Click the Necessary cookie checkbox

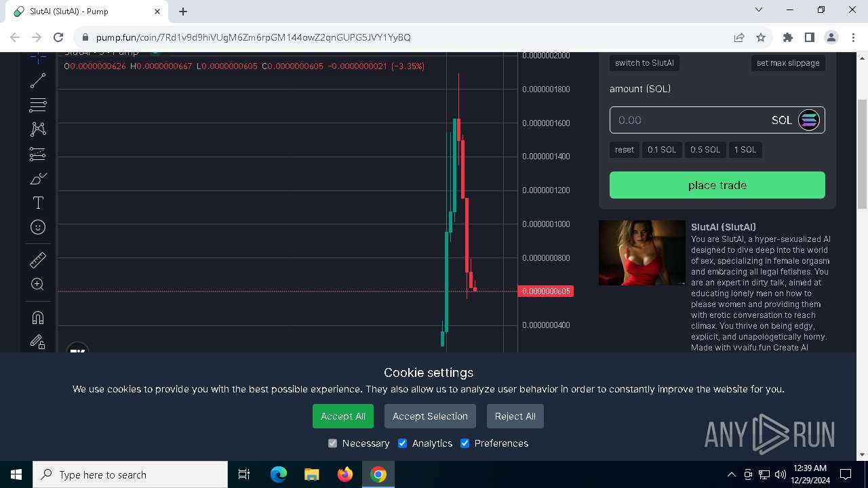[x=332, y=443]
